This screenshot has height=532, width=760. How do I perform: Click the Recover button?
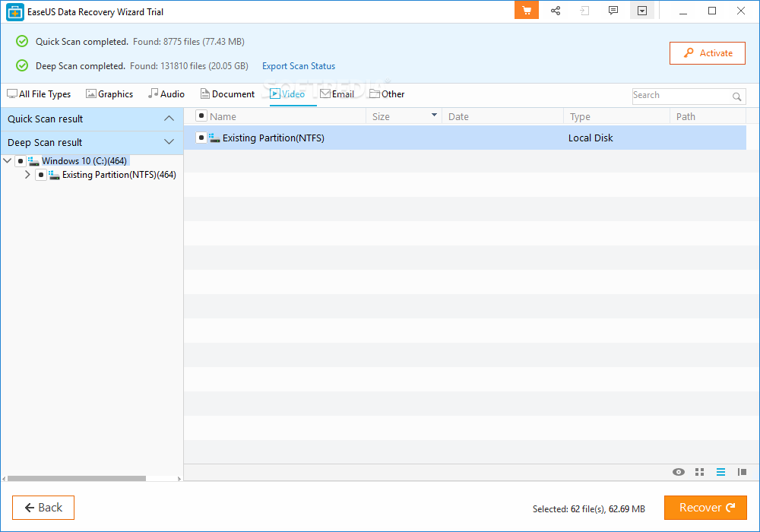[705, 507]
